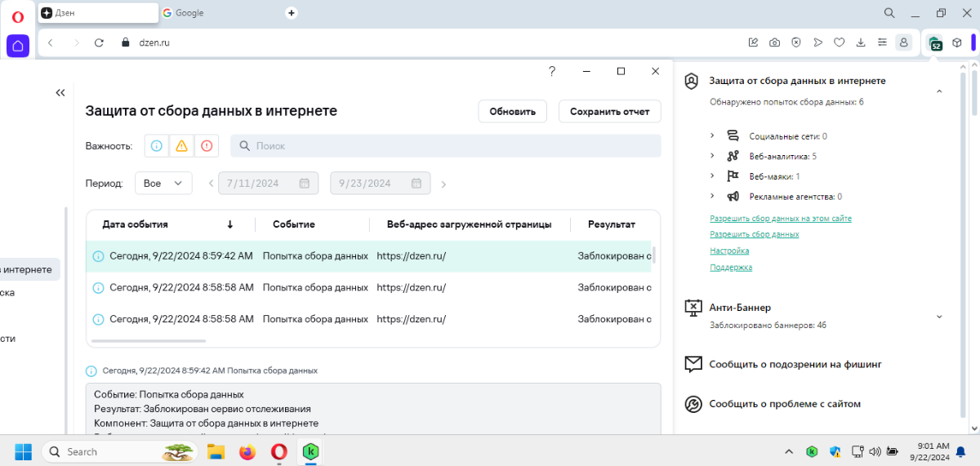Click the Поиск search field
This screenshot has height=466, width=980.
(x=445, y=146)
